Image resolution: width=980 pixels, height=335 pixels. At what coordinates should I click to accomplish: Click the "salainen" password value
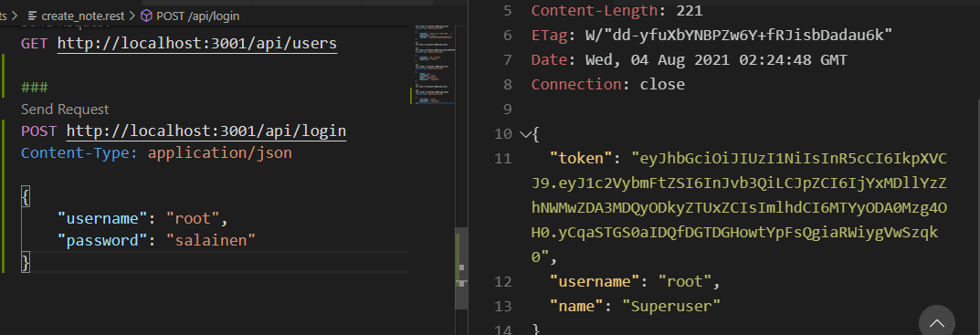tap(211, 241)
